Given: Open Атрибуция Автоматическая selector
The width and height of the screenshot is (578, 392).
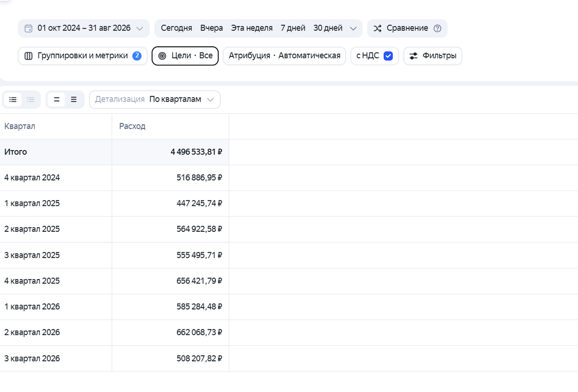Looking at the screenshot, I should [x=284, y=56].
